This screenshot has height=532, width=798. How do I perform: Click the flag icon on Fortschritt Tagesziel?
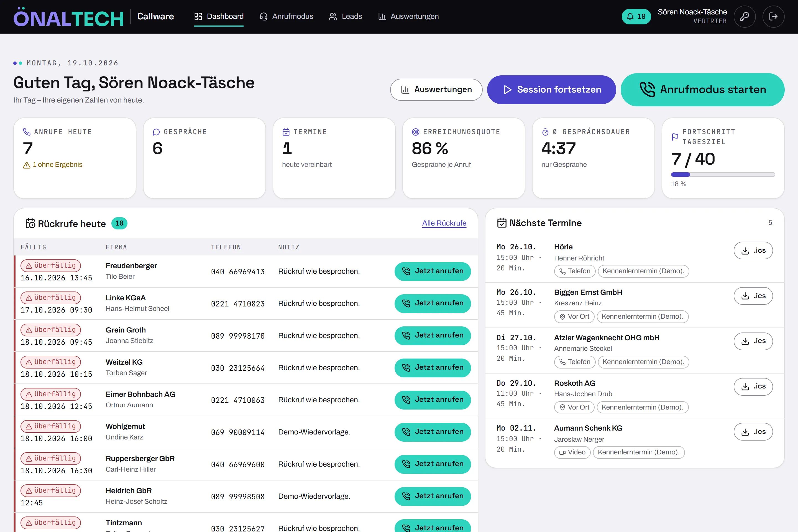(675, 137)
